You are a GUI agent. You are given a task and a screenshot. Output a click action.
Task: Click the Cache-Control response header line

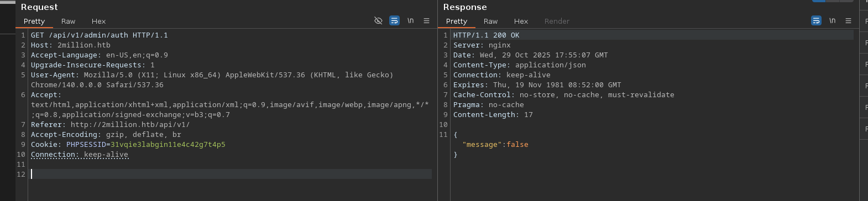tap(564, 94)
